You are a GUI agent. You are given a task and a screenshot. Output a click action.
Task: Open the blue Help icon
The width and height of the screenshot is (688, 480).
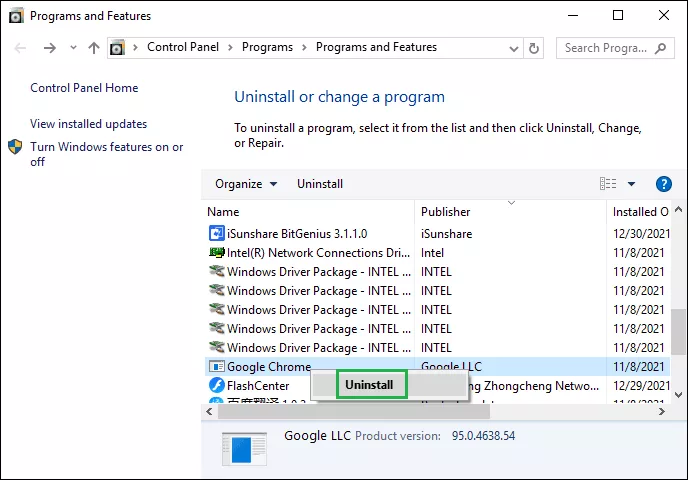click(663, 184)
